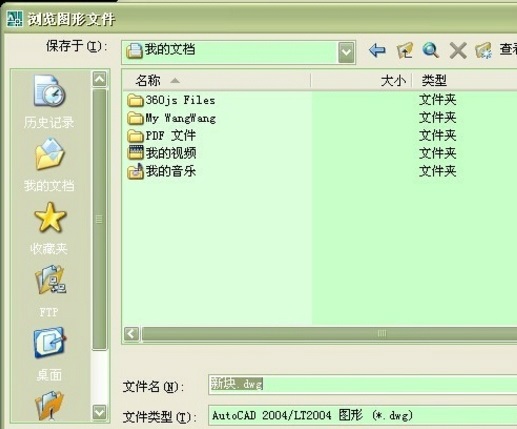Viewport: 517px width, 429px height.
Task: Click the Search the Web icon
Action: coord(430,51)
